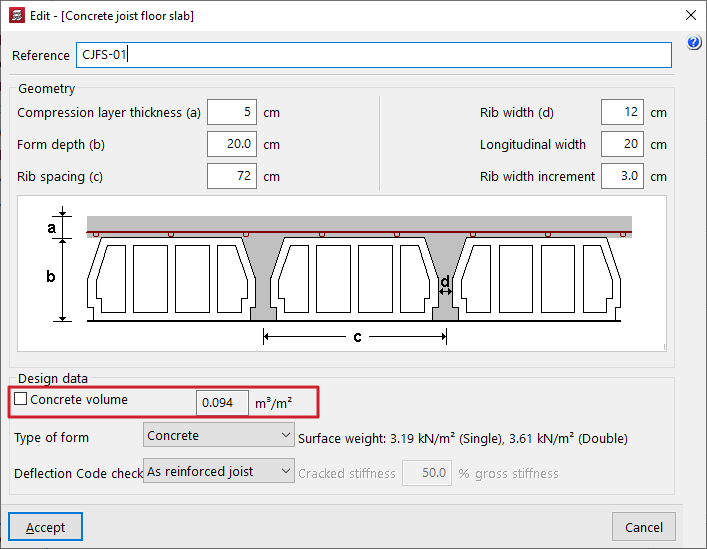Click the Cracked stiffness percentage field

[427, 473]
